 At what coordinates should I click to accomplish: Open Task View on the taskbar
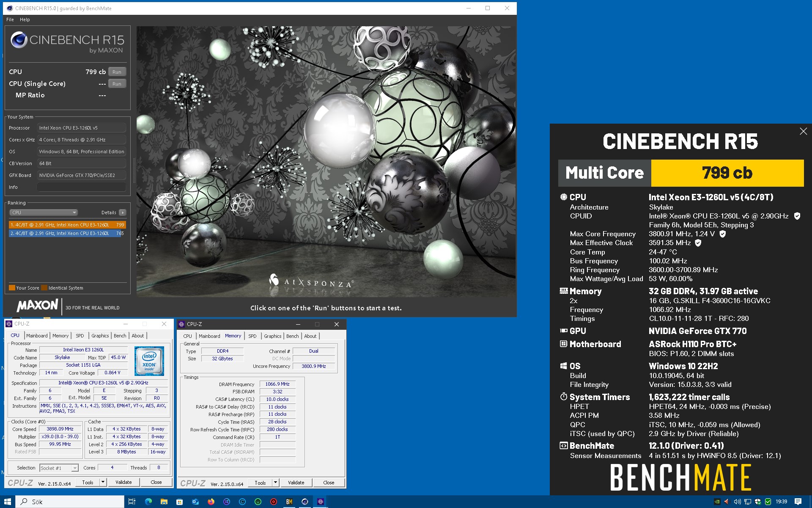click(132, 502)
